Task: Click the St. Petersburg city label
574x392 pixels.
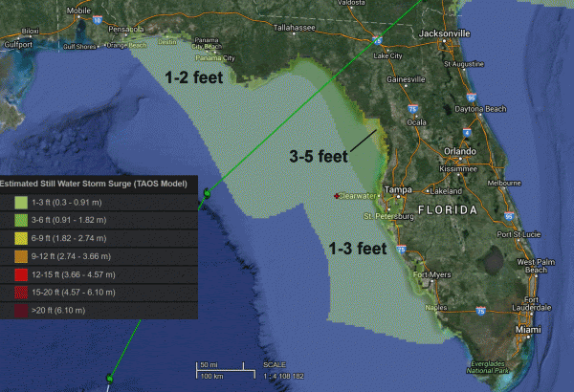Action: pos(388,216)
